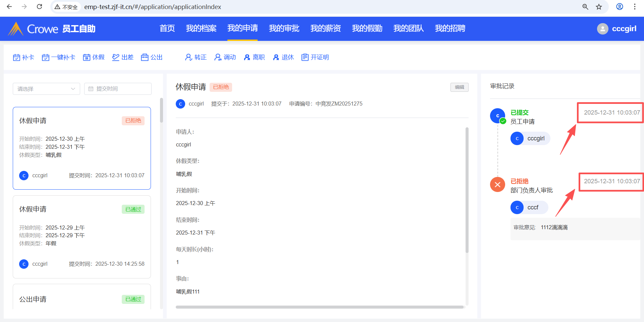Viewport: 644px width, 322px height.
Task: Bookmark this page with the star icon
Action: 599,7
